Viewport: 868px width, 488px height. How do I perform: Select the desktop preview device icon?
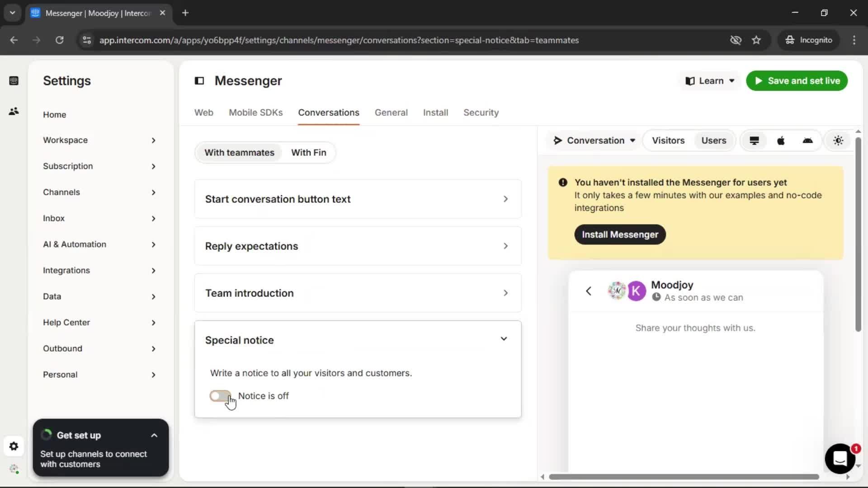click(754, 141)
